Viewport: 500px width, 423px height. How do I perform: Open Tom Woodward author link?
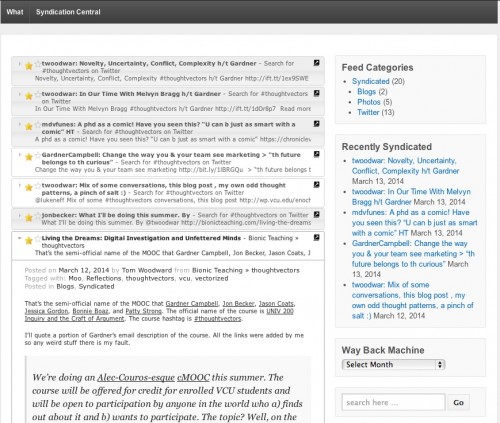tap(147, 270)
